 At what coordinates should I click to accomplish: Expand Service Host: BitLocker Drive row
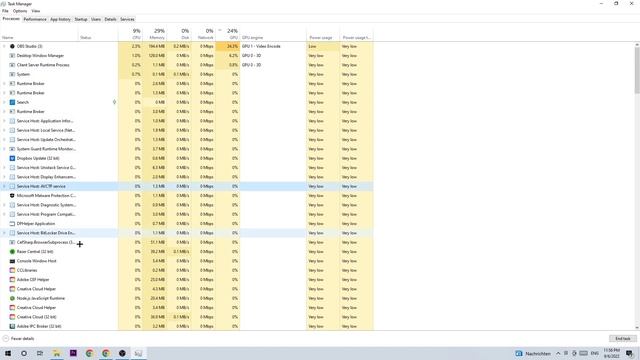click(x=4, y=233)
